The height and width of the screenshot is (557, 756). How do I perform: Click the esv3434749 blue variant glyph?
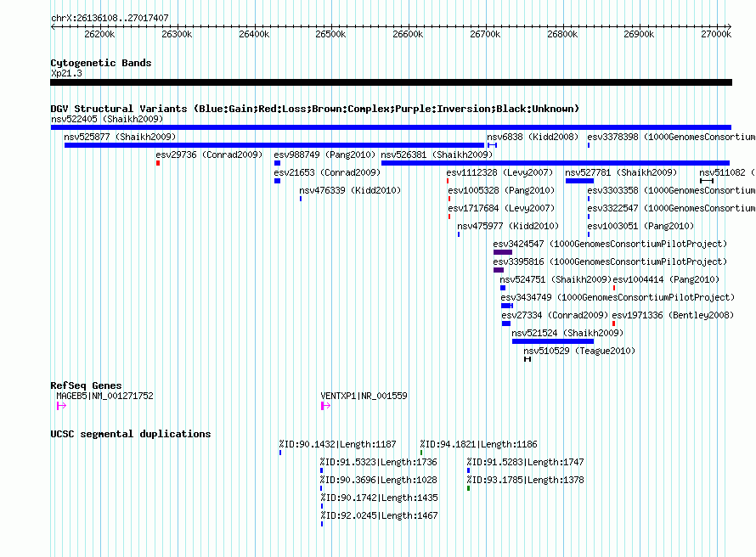[507, 306]
